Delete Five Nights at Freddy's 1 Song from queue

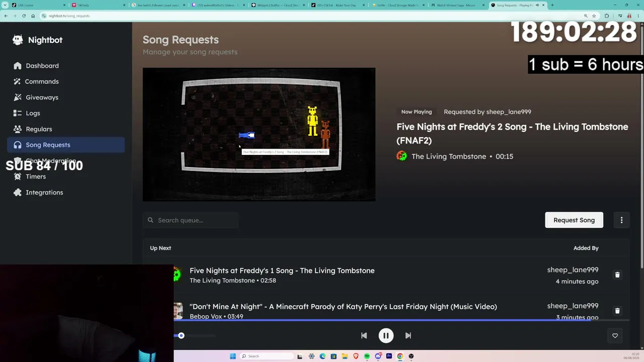tap(617, 275)
